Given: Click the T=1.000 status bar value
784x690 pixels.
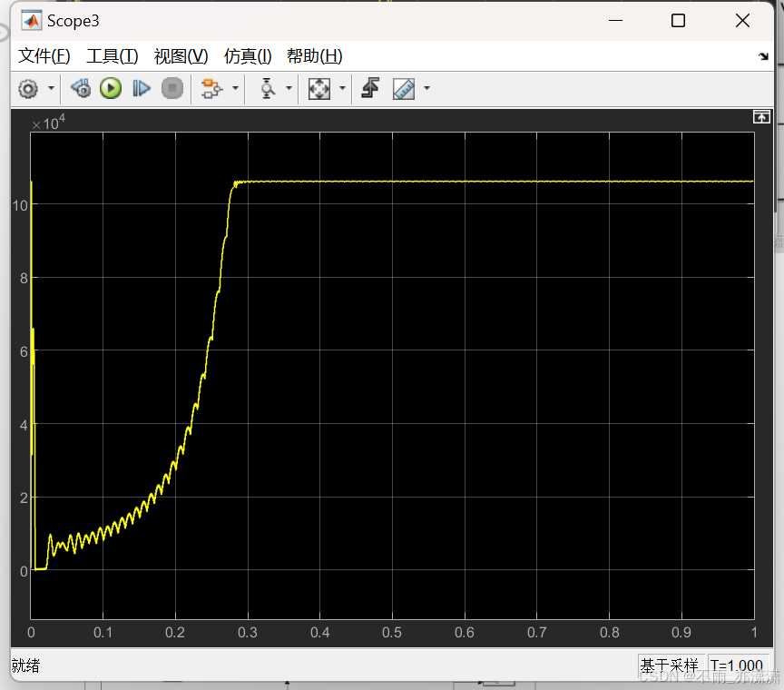Looking at the screenshot, I should (737, 665).
